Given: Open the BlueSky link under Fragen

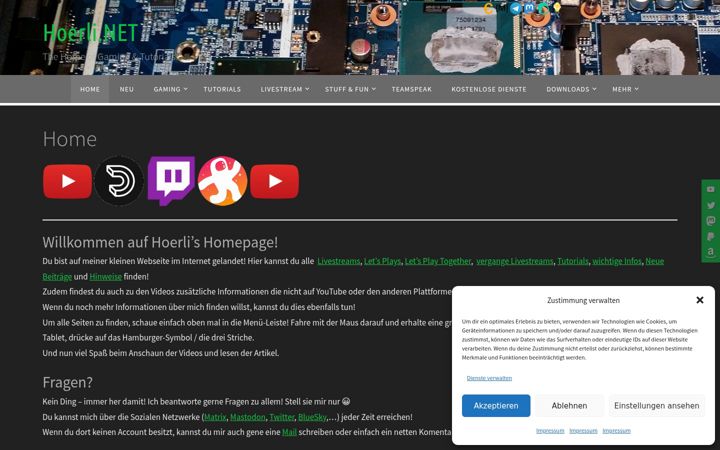Looking at the screenshot, I should pos(312,417).
